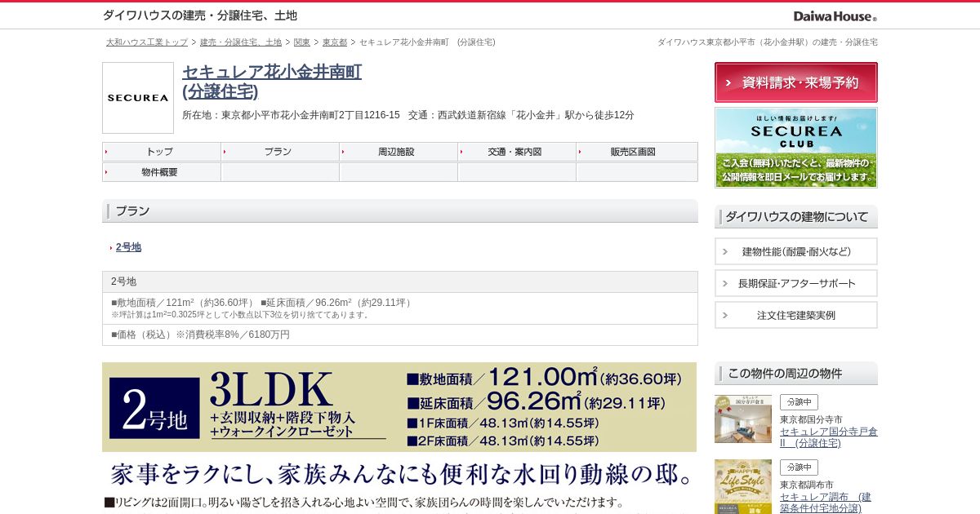Switch to the トップ tab

coord(162,152)
